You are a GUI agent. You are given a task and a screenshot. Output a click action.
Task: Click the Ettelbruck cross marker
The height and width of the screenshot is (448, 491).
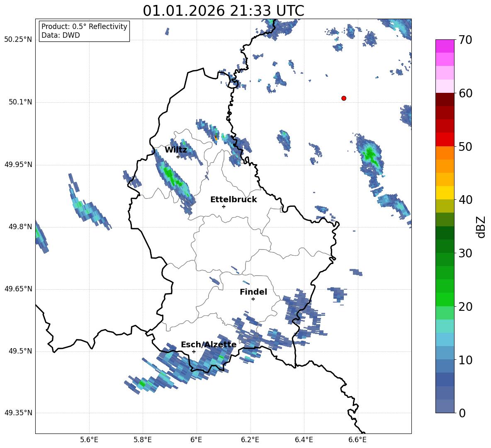tap(224, 206)
